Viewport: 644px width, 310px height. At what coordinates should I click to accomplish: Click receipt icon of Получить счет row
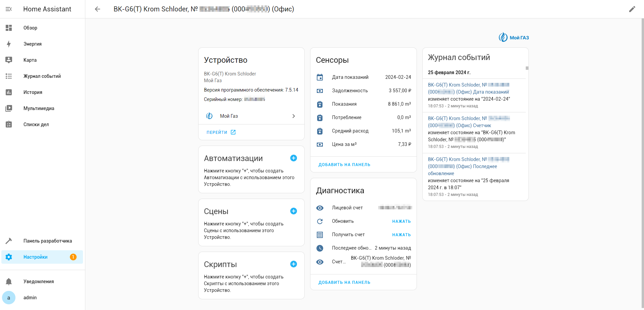(320, 235)
